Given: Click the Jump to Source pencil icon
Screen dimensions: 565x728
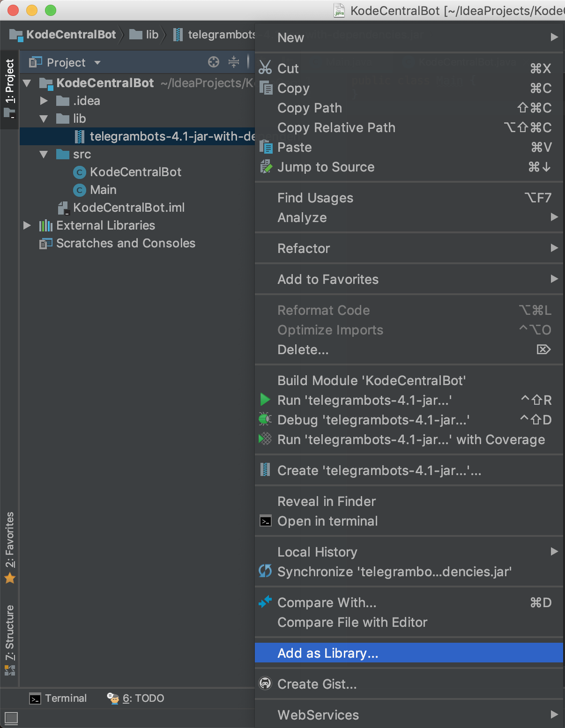Looking at the screenshot, I should tap(266, 167).
